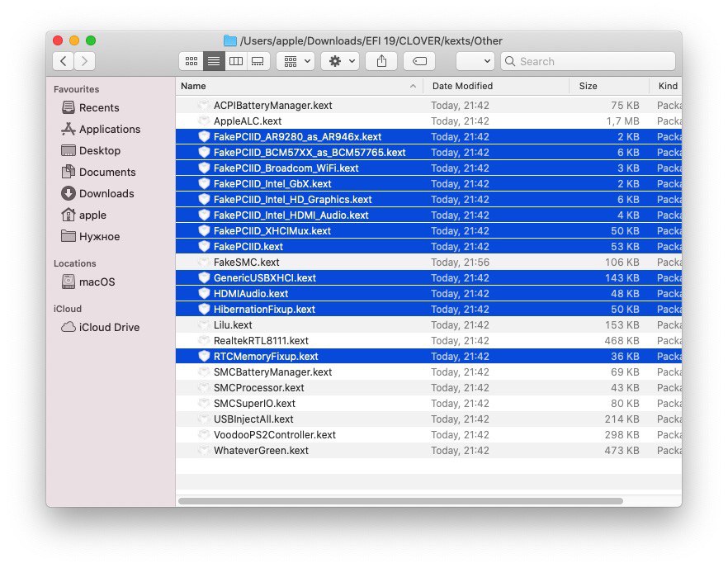Select the FakeSMC.kext file
This screenshot has width=728, height=568.
click(x=428, y=263)
